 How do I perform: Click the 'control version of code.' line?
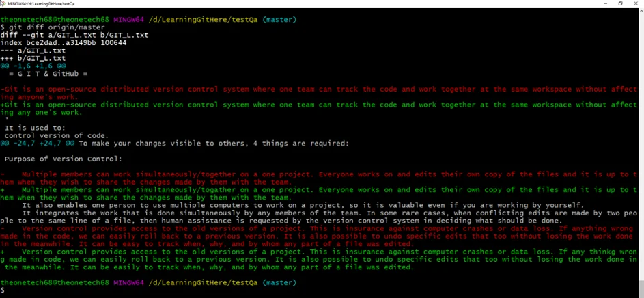[57, 135]
